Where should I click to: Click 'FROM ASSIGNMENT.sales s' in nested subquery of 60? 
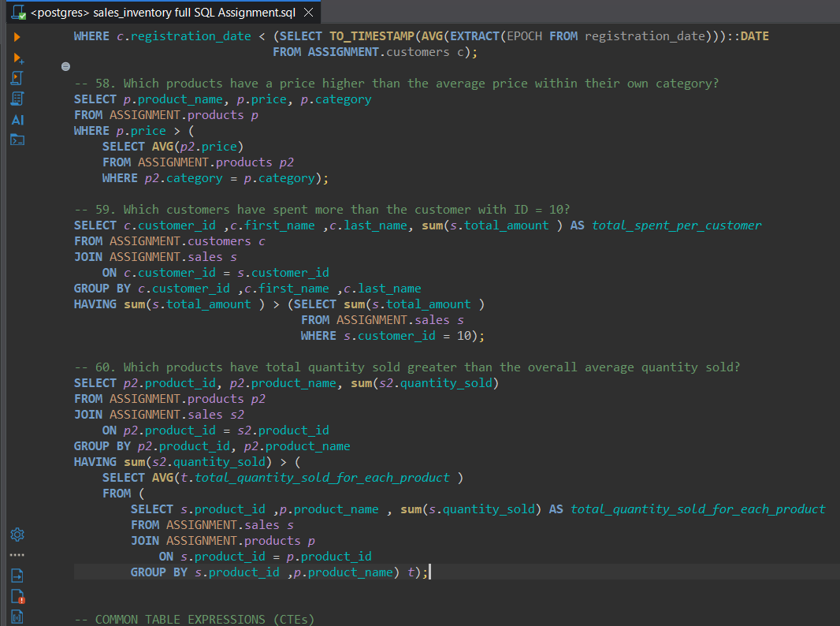tap(212, 525)
